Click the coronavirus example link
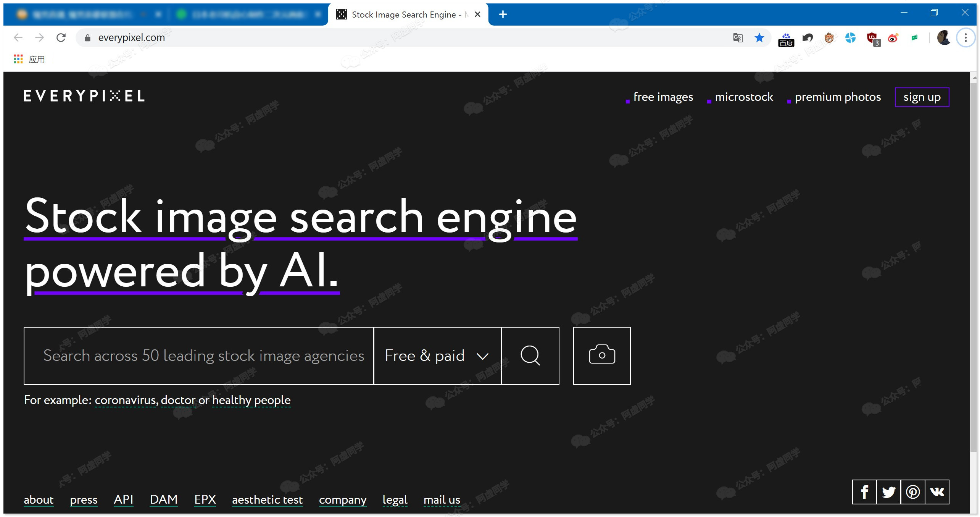 (x=126, y=400)
